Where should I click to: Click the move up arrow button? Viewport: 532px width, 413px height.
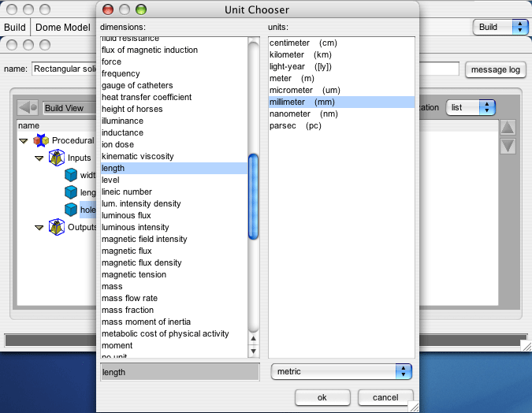tap(508, 128)
